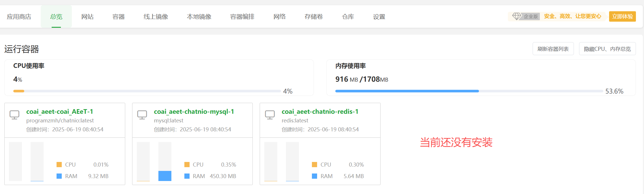Viewport: 644px width, 194px height.
Task: Click the CPU value 0.35%
Action: tap(229, 165)
